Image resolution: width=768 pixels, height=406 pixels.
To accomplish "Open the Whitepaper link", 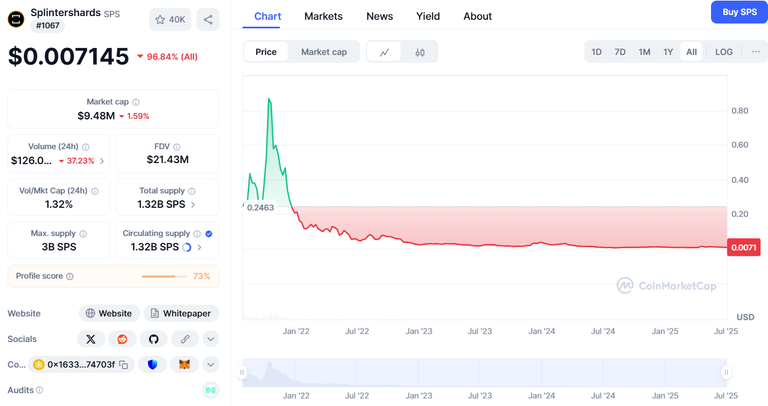I will click(181, 313).
